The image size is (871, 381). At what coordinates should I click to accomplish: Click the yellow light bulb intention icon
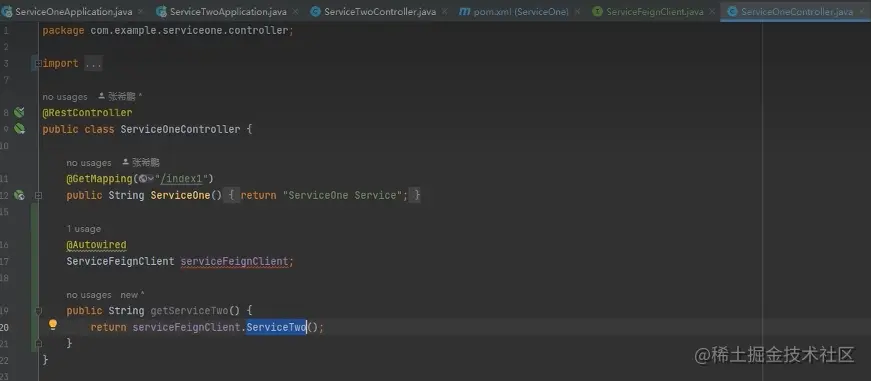click(x=53, y=325)
